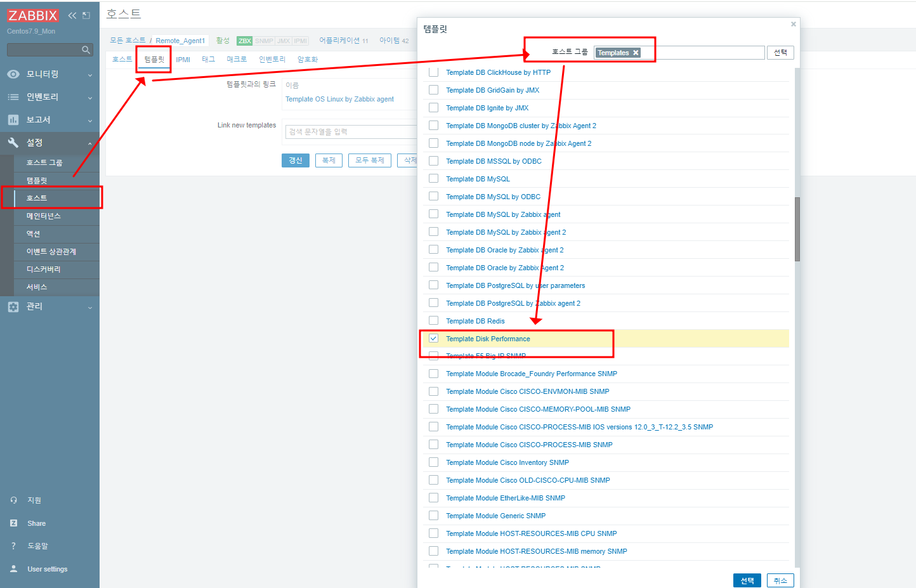
Task: Switch to the IPMI tab
Action: pos(183,60)
